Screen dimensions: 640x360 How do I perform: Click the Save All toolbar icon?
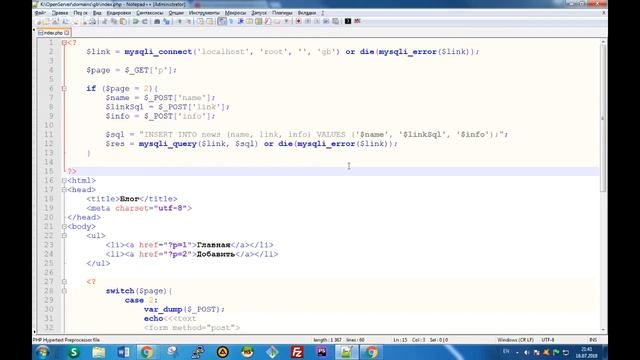coord(65,21)
